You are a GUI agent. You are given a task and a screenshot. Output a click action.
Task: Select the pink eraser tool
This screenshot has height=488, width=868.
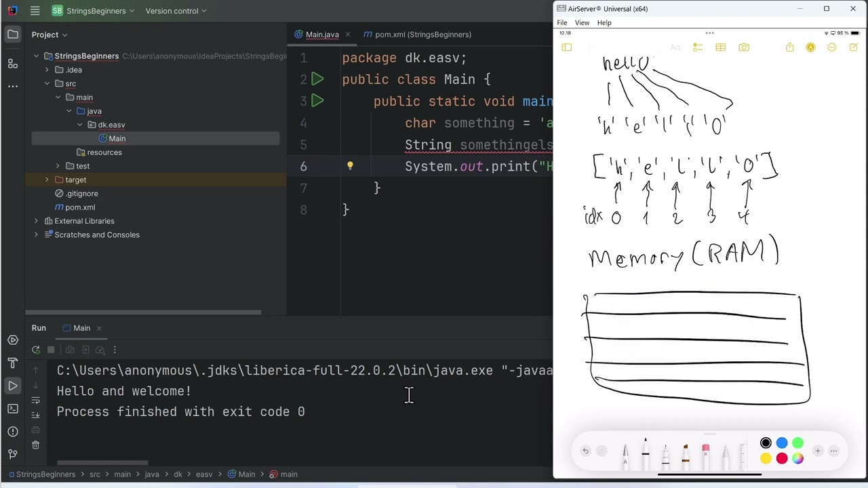point(705,455)
